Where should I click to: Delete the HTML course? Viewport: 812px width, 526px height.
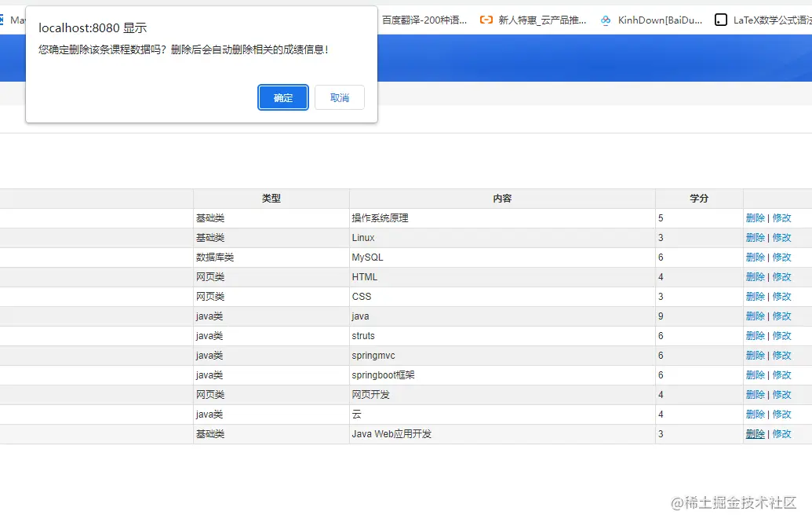point(755,277)
